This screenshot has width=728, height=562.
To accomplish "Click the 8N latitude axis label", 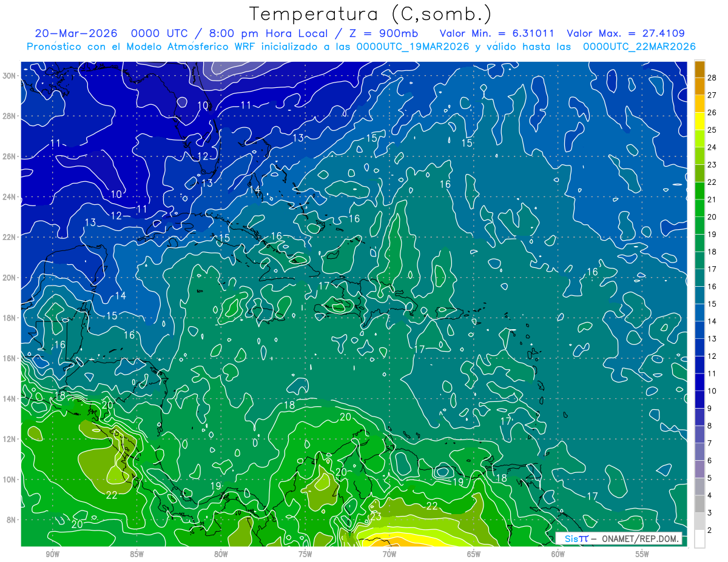I will point(12,520).
